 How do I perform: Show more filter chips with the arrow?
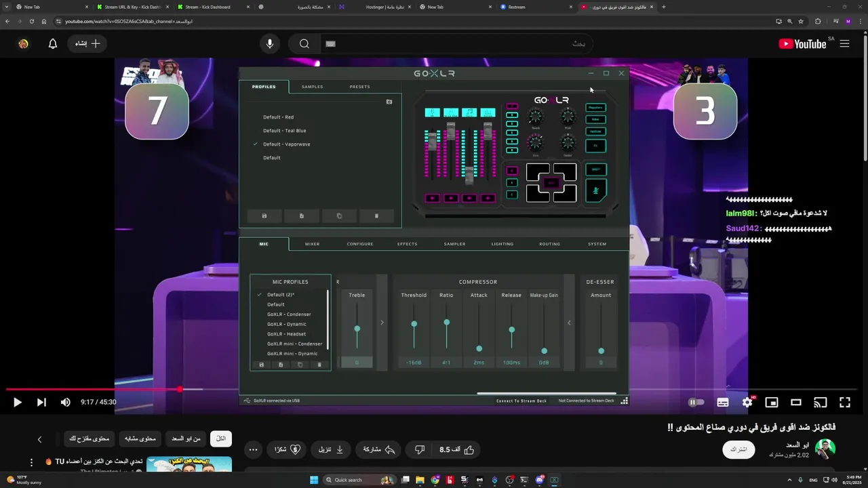(x=39, y=439)
